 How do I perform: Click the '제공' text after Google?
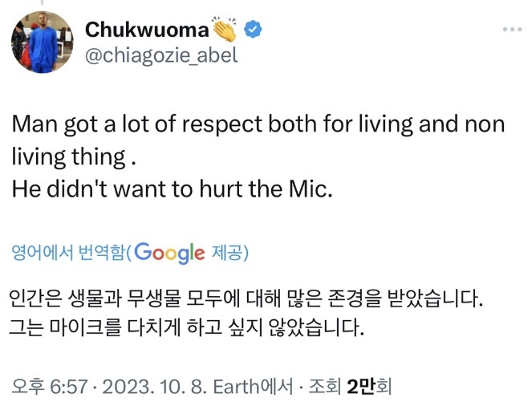225,254
